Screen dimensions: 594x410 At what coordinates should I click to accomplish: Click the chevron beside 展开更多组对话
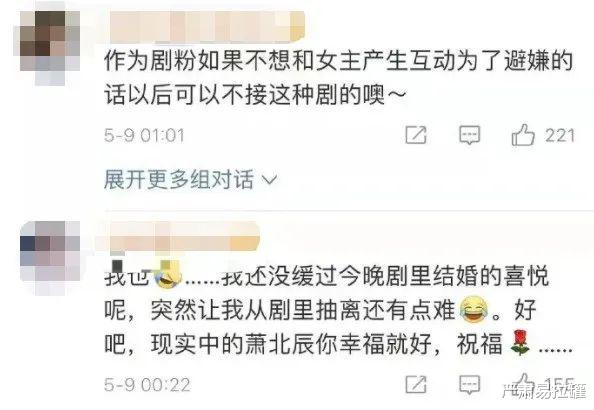pyautogui.click(x=270, y=180)
